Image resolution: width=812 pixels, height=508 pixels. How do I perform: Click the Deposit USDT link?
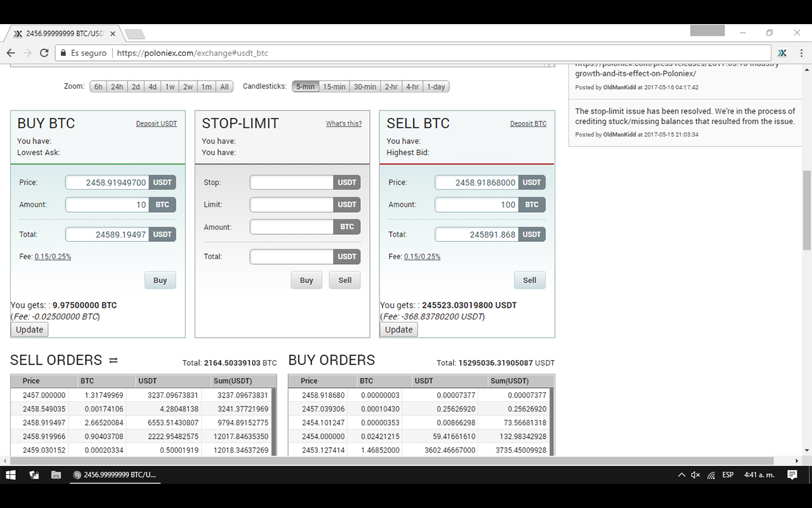(157, 123)
